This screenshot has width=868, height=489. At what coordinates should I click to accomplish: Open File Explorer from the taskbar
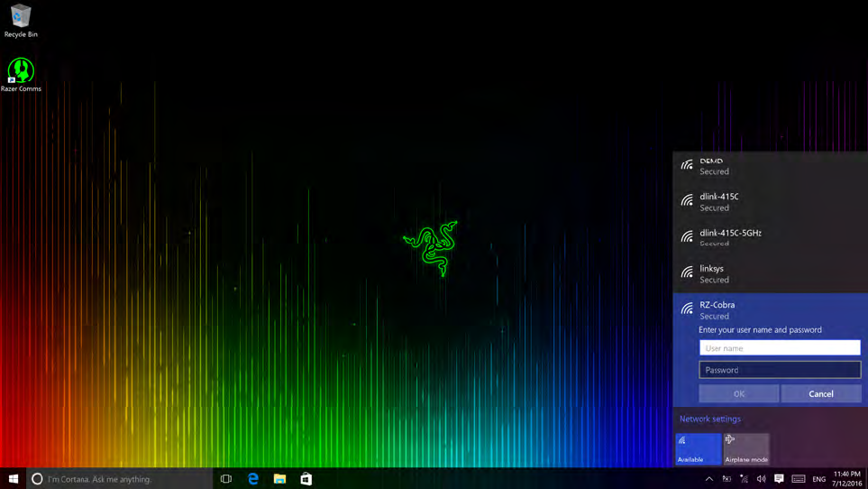pyautogui.click(x=279, y=478)
